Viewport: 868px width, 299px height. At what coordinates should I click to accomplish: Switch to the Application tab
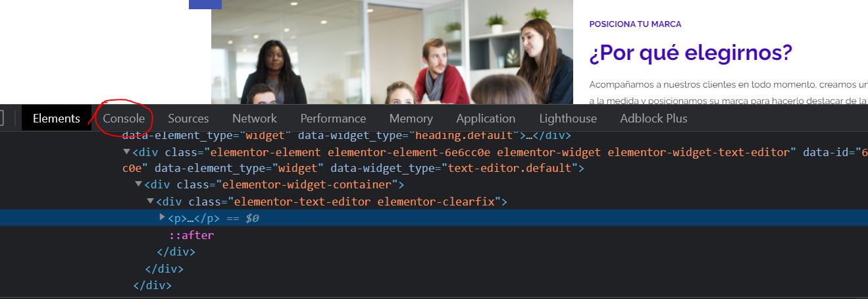(x=486, y=119)
